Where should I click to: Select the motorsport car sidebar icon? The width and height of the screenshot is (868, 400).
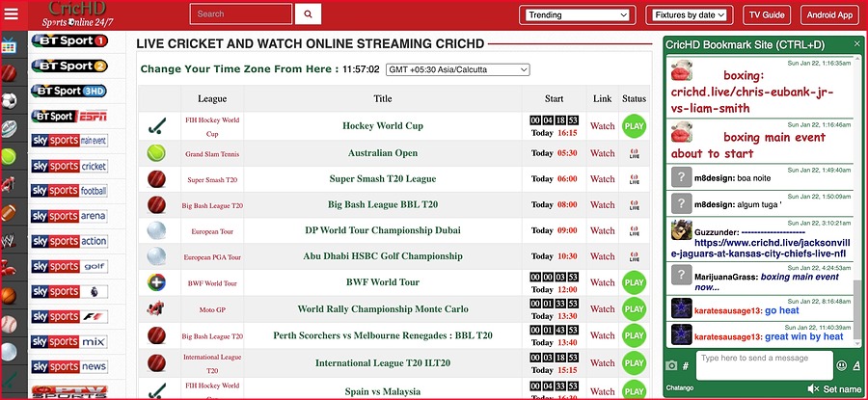click(9, 184)
